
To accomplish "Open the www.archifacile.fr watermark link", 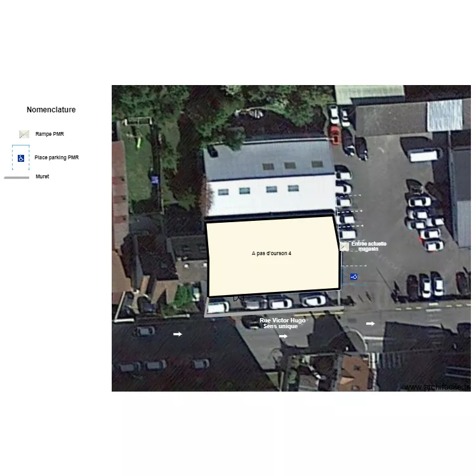I will [437, 387].
